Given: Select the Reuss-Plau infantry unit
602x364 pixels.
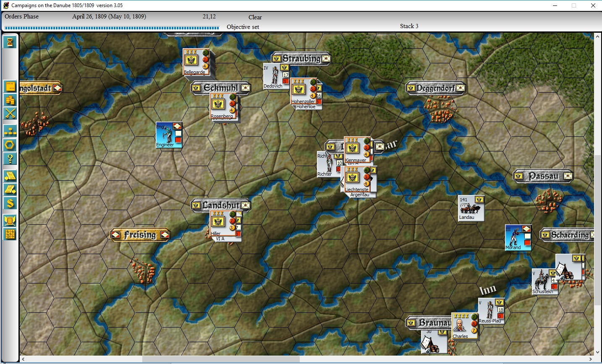Looking at the screenshot, I should click(491, 311).
